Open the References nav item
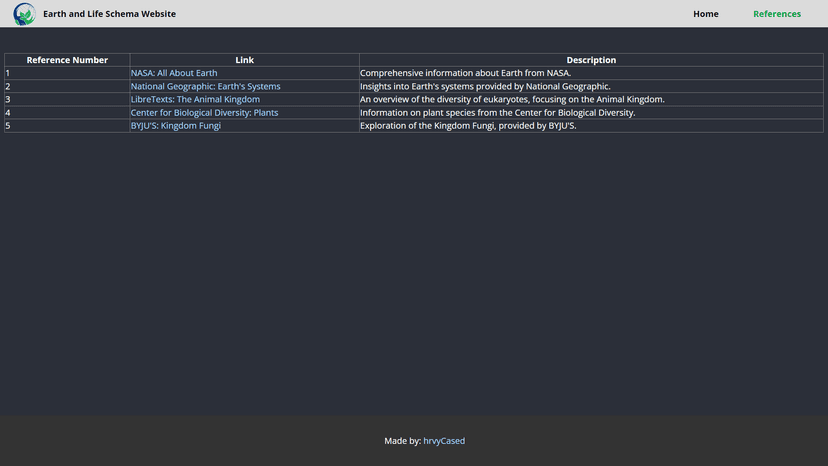Screen dimensions: 828x466 (777, 14)
